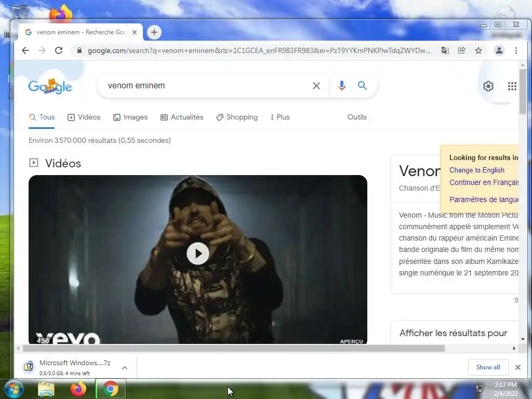Screen dimensions: 532x399
Task: Click the address bar URL
Action: 259,50
